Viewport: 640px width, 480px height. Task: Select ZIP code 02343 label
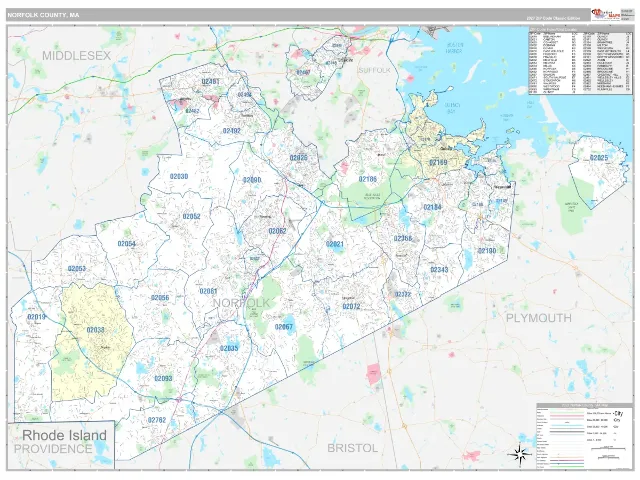pyautogui.click(x=439, y=270)
